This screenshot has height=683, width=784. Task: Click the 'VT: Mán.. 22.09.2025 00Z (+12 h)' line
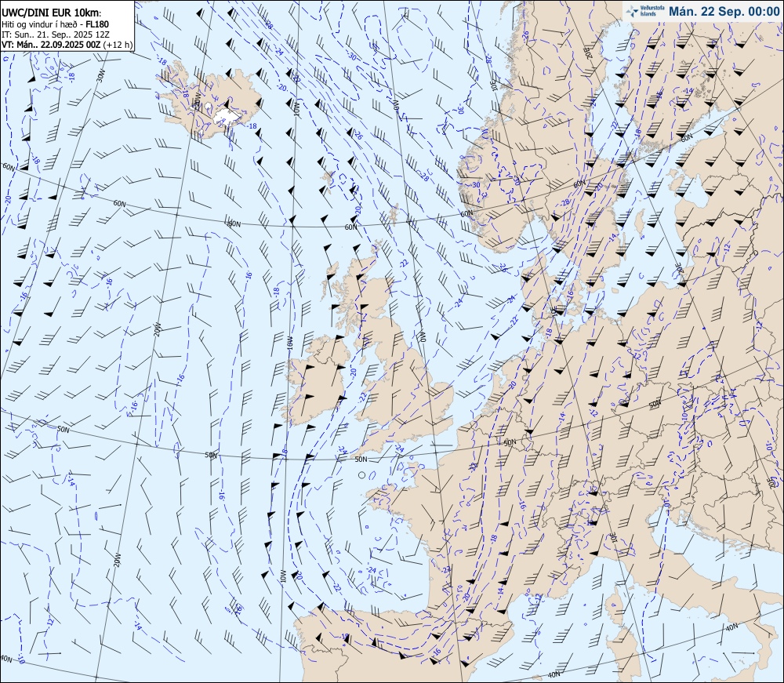[x=67, y=45]
